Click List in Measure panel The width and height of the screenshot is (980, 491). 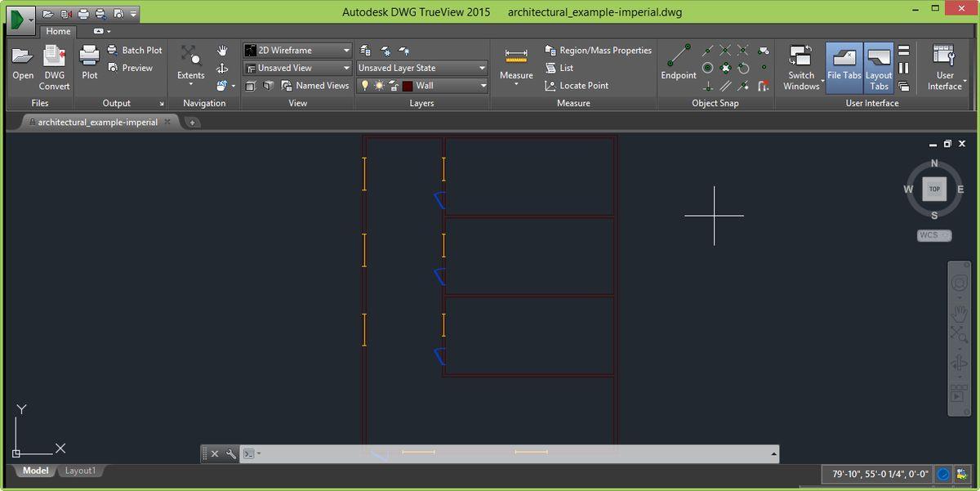coord(559,68)
